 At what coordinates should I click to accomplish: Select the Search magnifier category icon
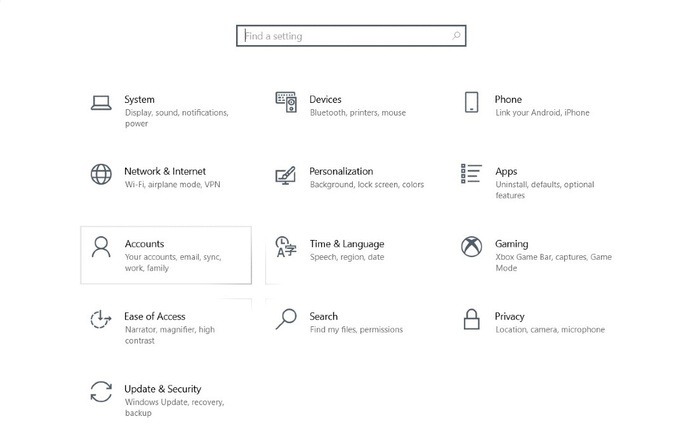[x=286, y=319]
